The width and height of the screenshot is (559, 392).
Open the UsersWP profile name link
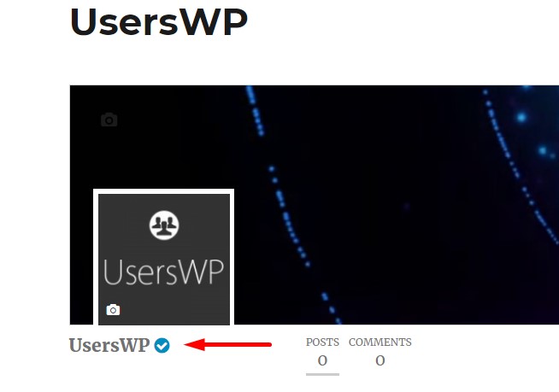(x=109, y=345)
